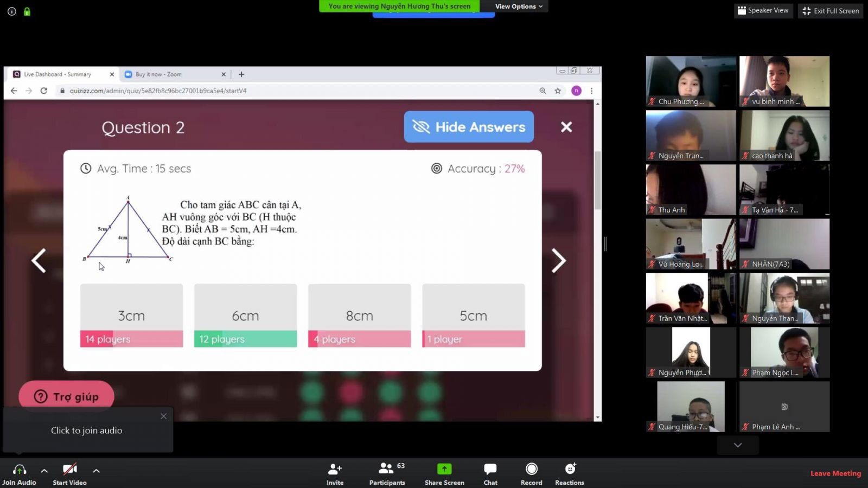
Task: Open the Participants panel
Action: point(387,470)
